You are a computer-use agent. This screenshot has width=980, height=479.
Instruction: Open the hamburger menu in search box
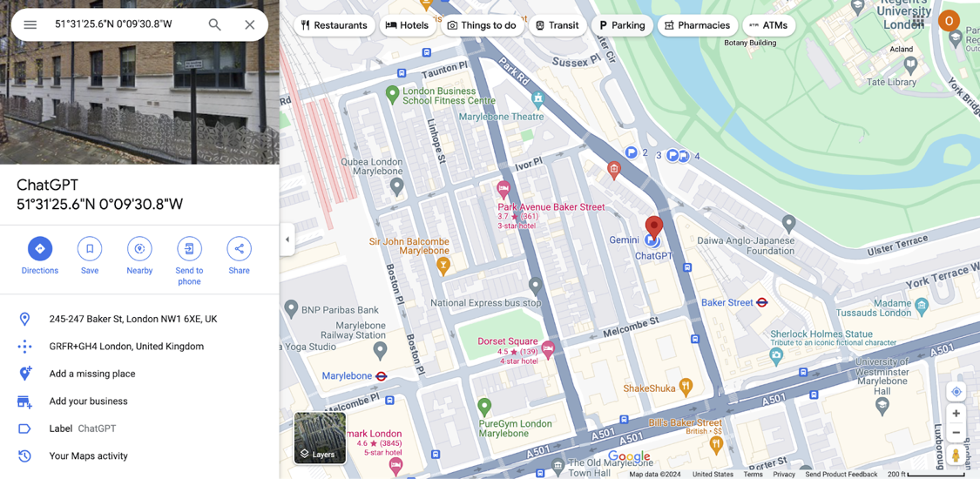click(30, 25)
